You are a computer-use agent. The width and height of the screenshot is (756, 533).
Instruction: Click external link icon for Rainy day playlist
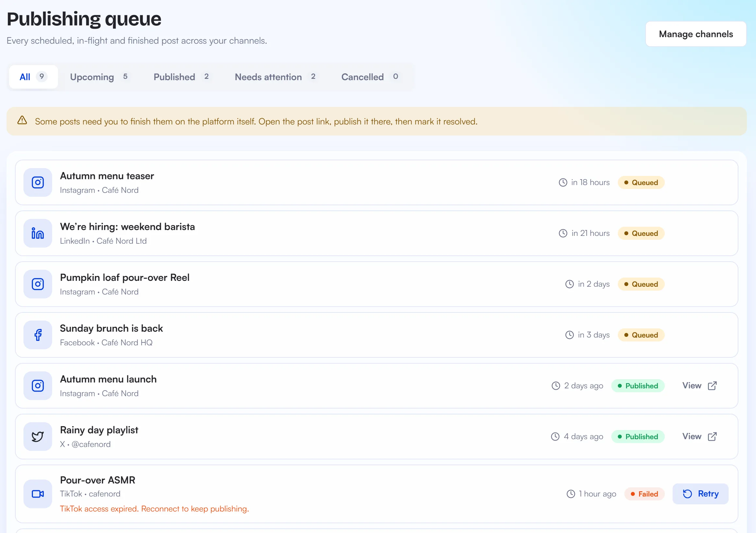tap(712, 436)
